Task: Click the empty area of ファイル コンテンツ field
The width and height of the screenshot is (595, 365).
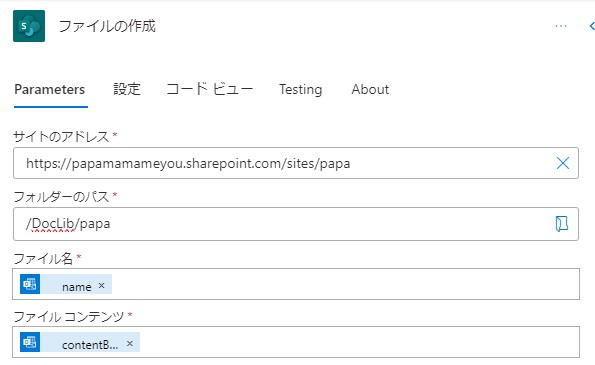Action: coord(357,342)
